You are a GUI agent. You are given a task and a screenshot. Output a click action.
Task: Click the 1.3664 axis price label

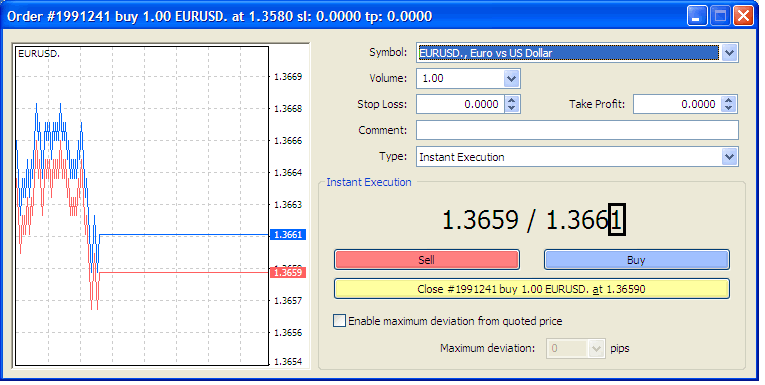click(x=288, y=172)
